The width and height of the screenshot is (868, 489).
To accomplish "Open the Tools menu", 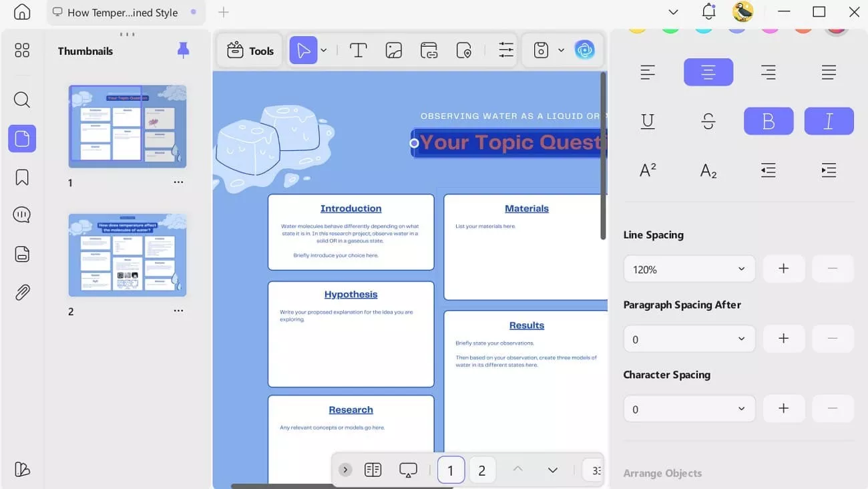I will pyautogui.click(x=250, y=50).
